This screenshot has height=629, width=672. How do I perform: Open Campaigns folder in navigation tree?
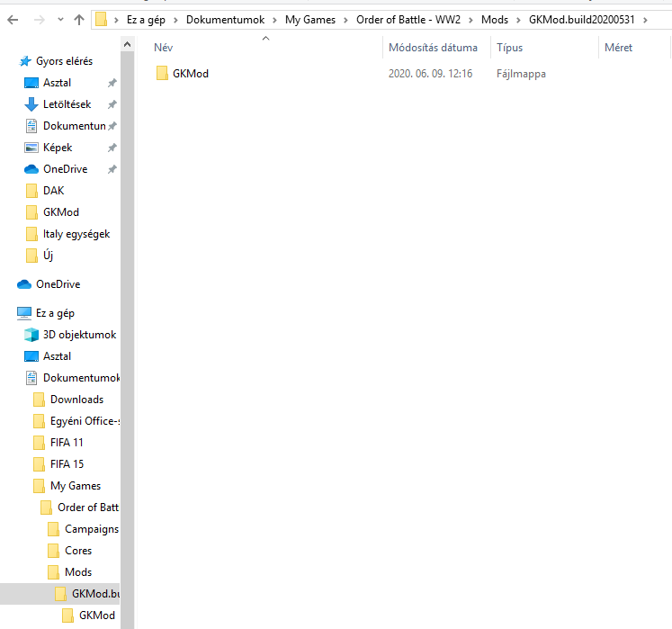point(91,529)
